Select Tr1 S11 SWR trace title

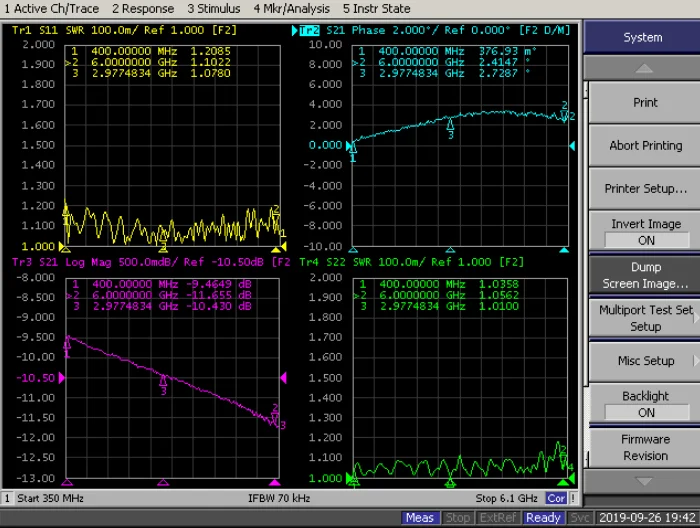pos(124,30)
